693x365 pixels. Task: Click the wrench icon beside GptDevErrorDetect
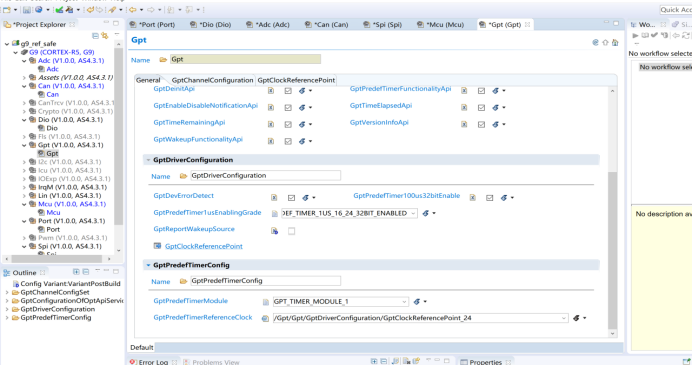tap(305, 198)
